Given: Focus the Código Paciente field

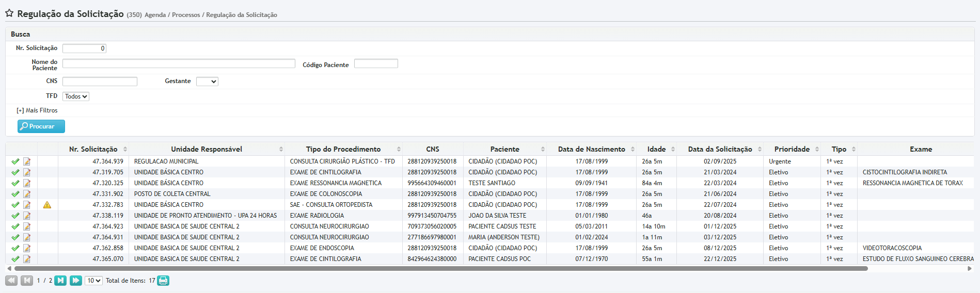Looking at the screenshot, I should point(376,63).
